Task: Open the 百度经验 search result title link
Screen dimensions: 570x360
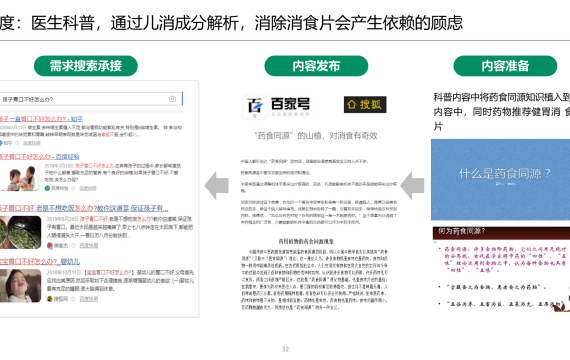Action: (x=40, y=157)
